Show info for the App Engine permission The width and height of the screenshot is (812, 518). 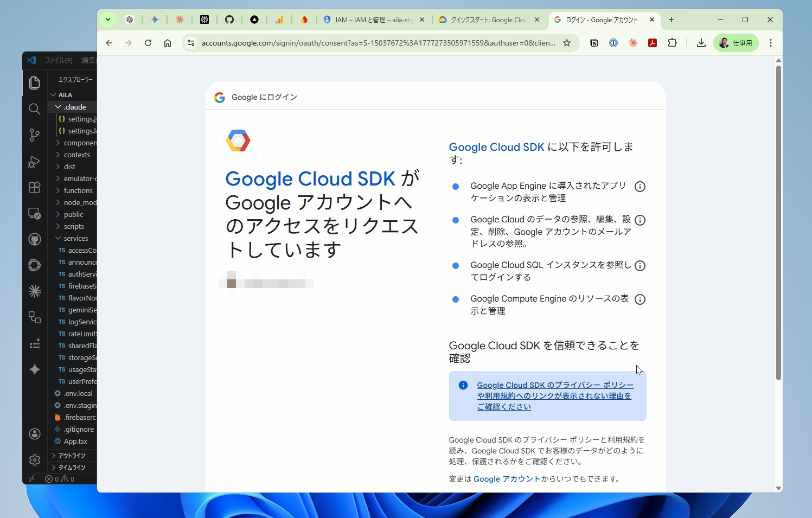(x=640, y=187)
